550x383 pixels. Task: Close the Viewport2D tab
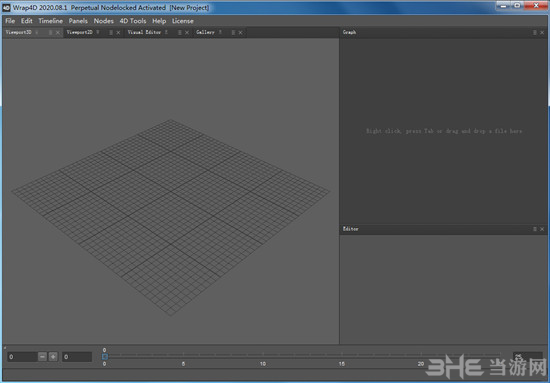tap(118, 33)
